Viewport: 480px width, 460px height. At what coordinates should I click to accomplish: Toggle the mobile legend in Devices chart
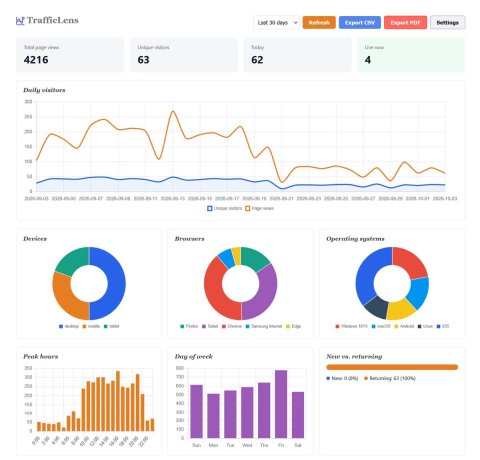[x=91, y=326]
